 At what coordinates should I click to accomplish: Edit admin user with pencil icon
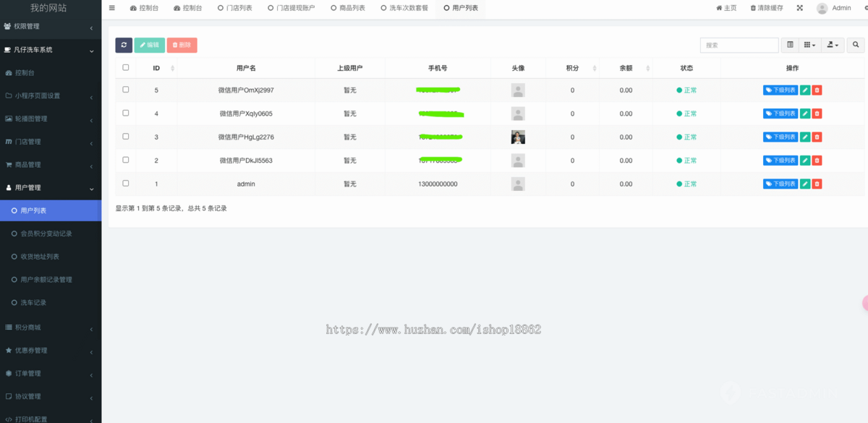pos(805,184)
